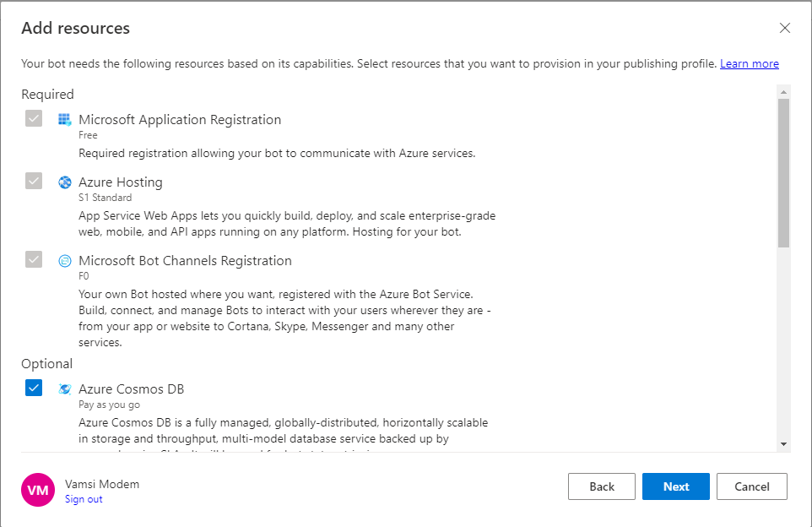Click the Add resources dialog title

pos(76,28)
